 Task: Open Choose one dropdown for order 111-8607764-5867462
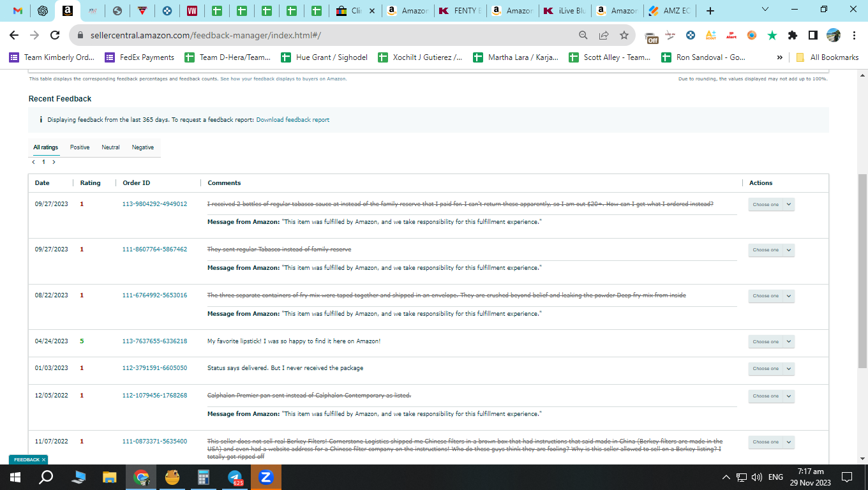click(771, 250)
